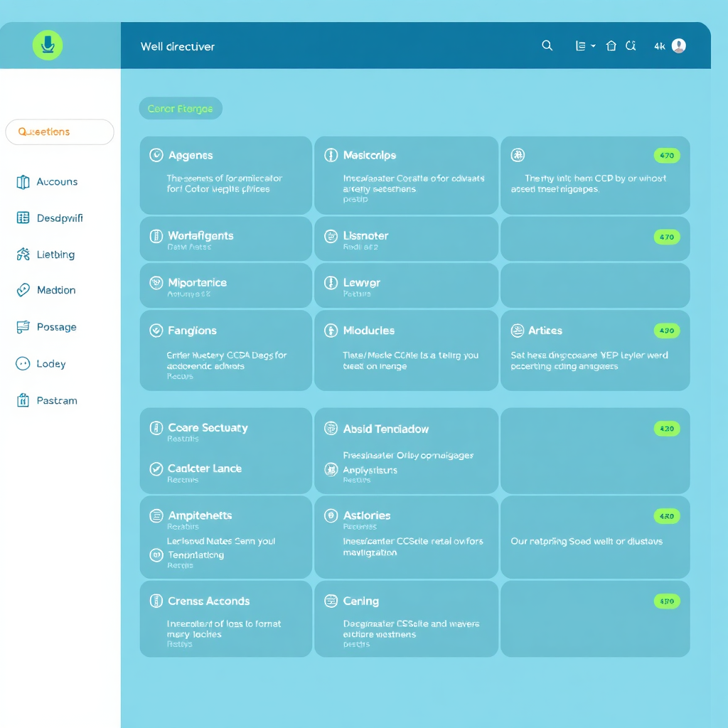The height and width of the screenshot is (728, 728).
Task: Toggle the 470 badge on Artices card
Action: point(667,331)
